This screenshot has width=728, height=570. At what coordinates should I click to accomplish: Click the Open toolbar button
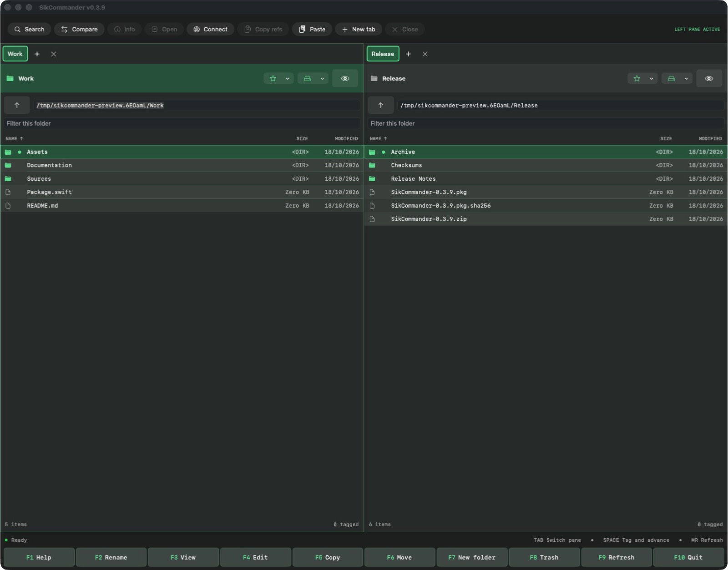164,29
